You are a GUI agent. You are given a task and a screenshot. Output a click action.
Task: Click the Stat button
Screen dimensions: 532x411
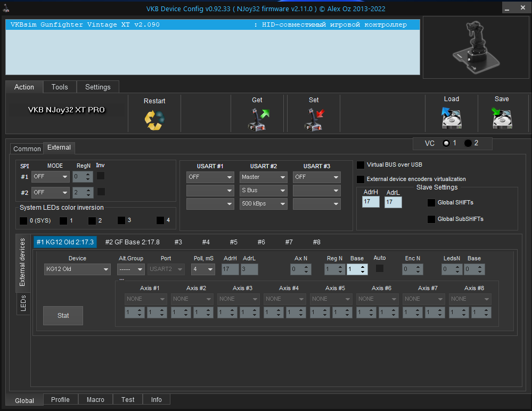(x=63, y=316)
